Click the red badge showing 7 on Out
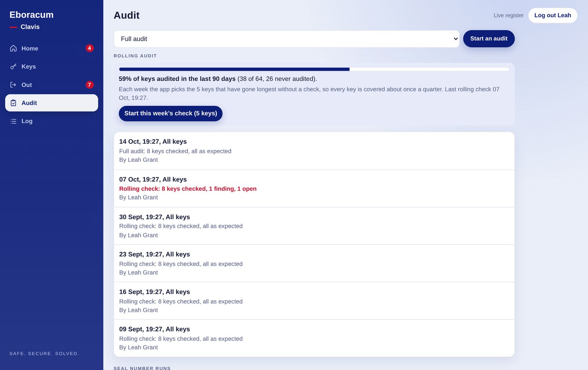The image size is (588, 370). click(x=89, y=85)
